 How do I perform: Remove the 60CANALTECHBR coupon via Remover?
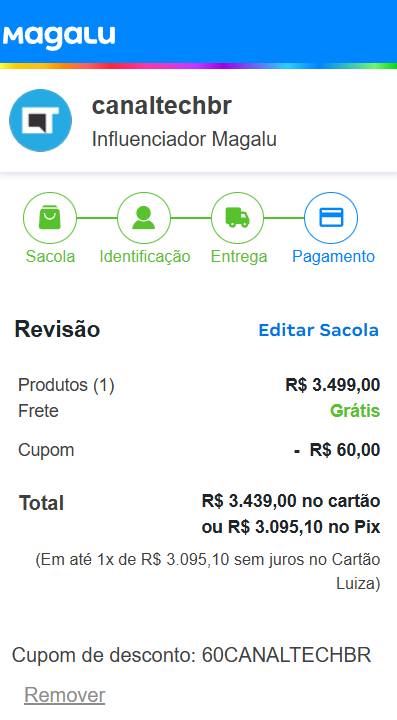tap(65, 695)
